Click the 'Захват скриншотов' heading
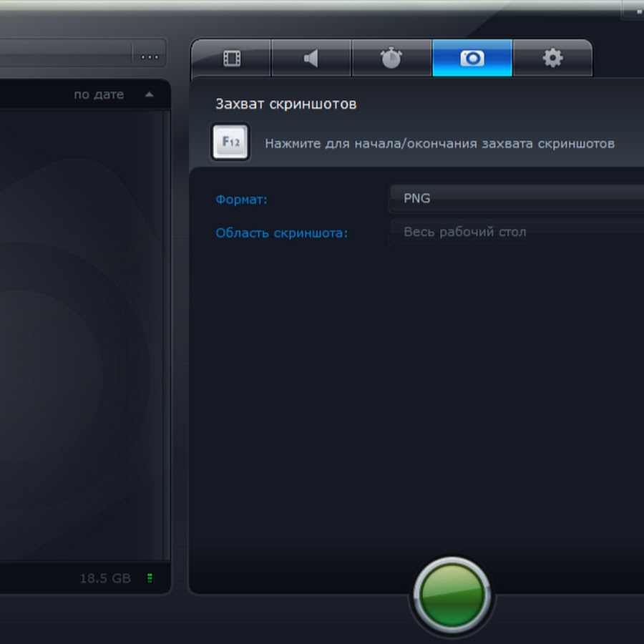Viewport: 644px width, 644px height. tap(286, 104)
